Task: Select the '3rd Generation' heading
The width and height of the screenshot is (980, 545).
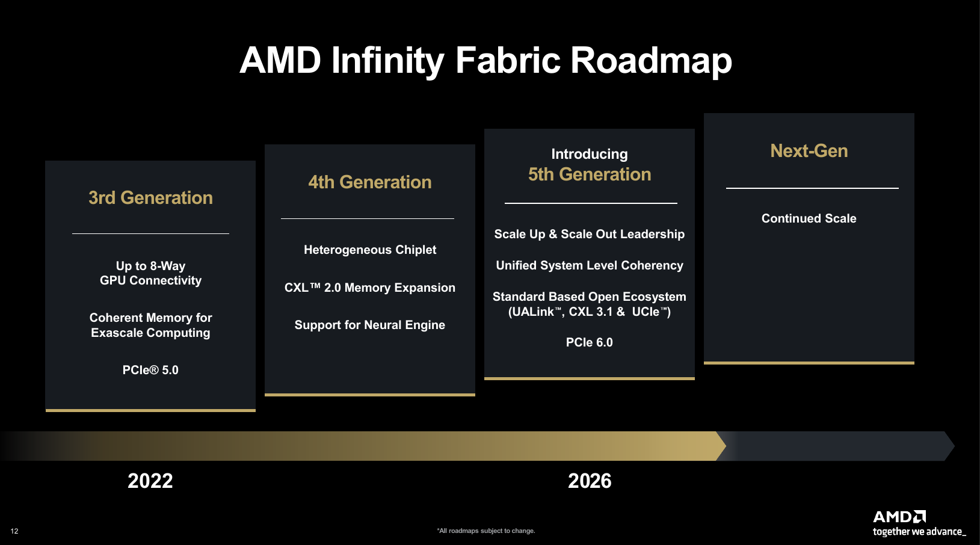Action: pyautogui.click(x=150, y=198)
